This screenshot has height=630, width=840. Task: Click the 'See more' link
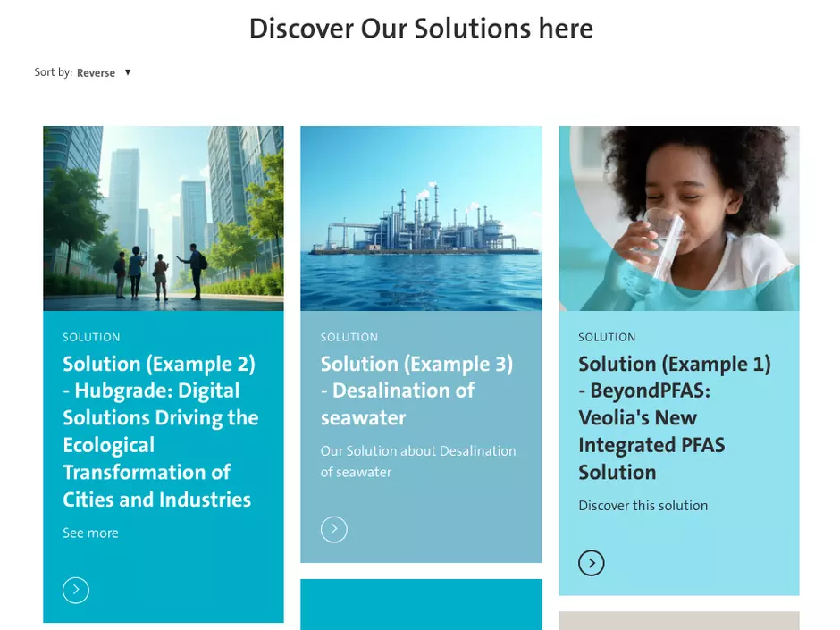(90, 533)
